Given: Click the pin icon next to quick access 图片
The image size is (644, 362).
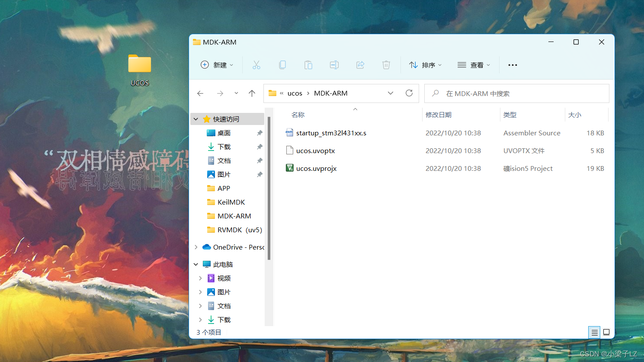Looking at the screenshot, I should tap(260, 174).
